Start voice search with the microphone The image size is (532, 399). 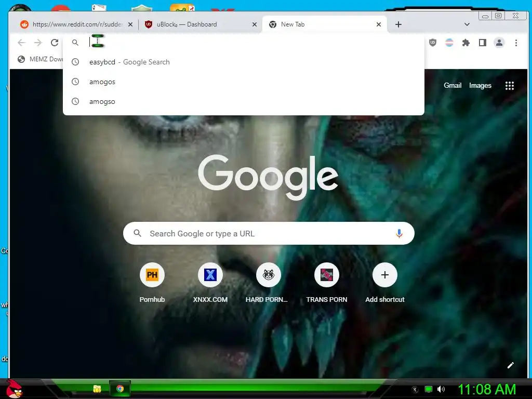pos(399,233)
